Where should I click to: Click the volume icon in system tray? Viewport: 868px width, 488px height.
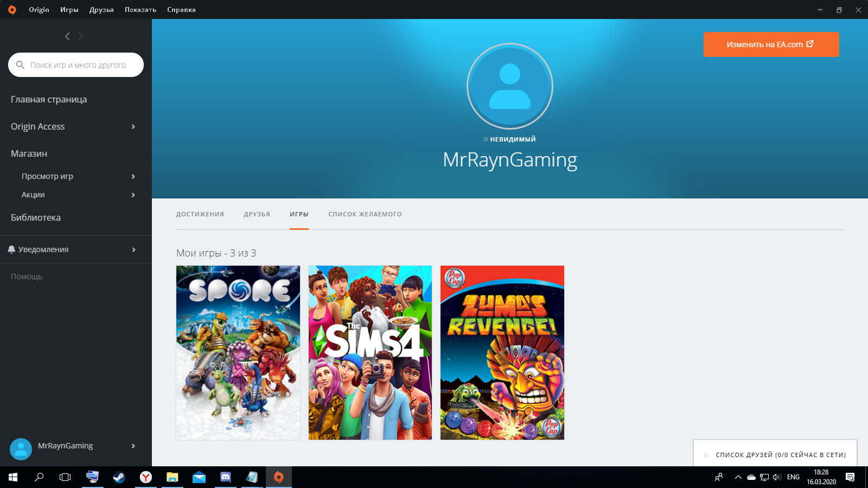click(777, 477)
